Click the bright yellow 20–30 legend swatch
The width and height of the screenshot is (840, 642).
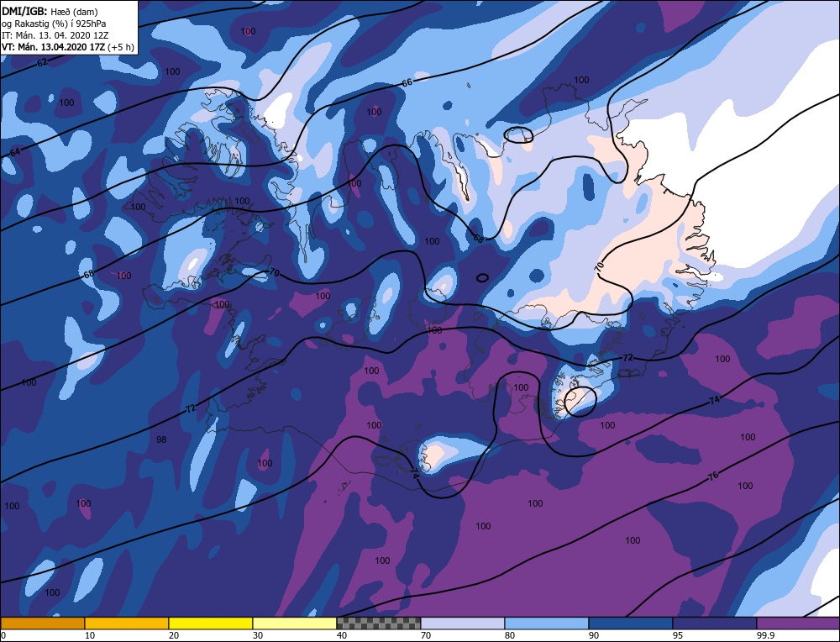tap(211, 624)
